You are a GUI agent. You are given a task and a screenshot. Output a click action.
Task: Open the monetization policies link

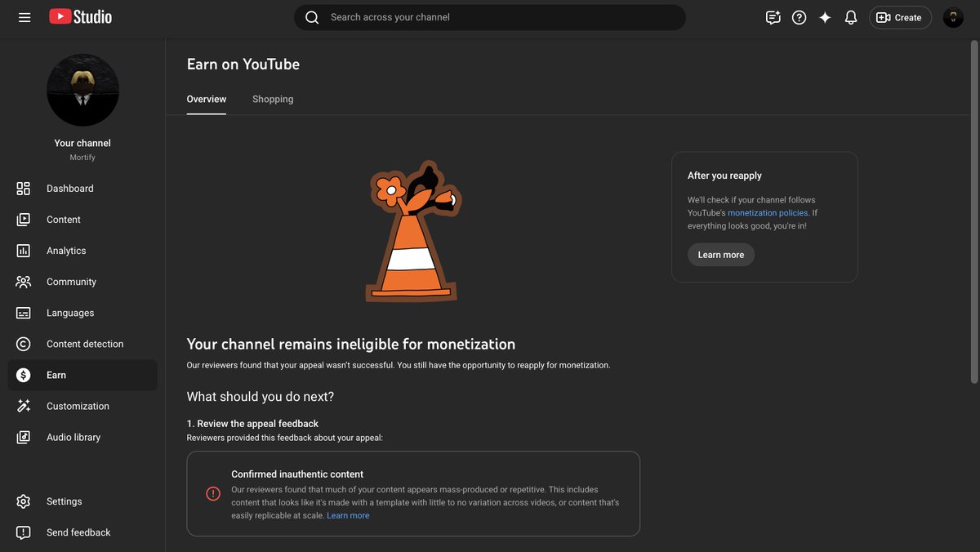pyautogui.click(x=768, y=213)
